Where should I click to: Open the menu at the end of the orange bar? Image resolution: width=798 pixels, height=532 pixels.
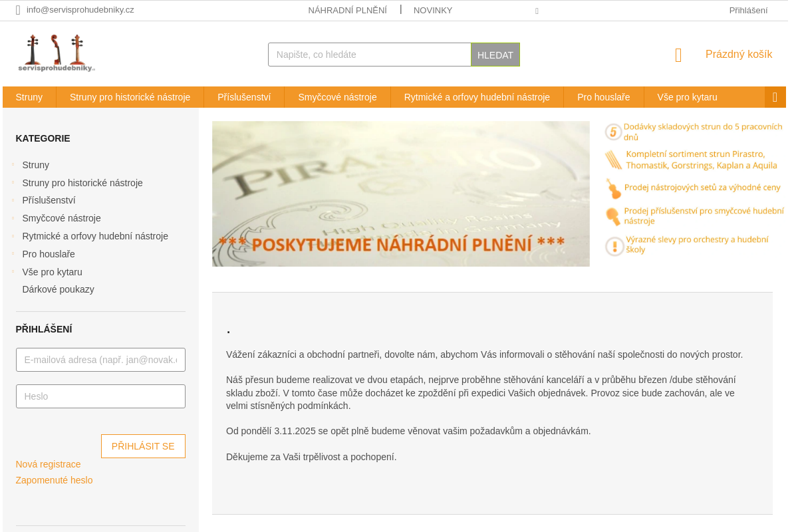point(775,97)
